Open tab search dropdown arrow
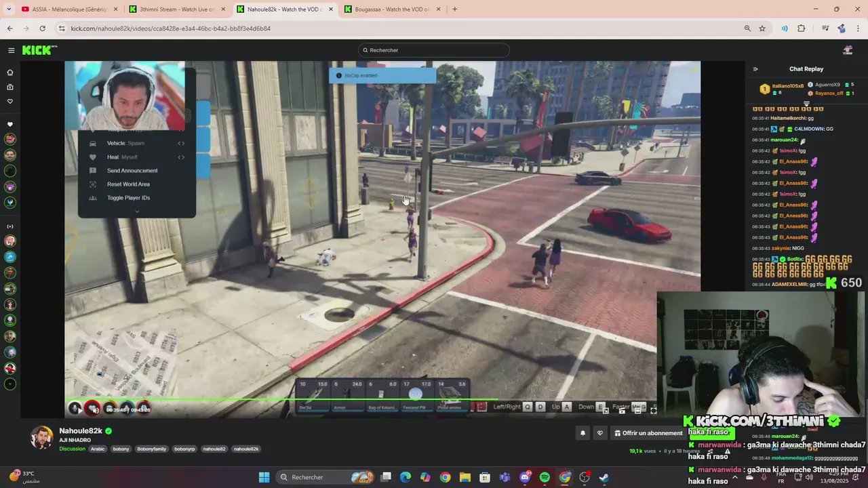This screenshot has height=488, width=868. [9, 9]
